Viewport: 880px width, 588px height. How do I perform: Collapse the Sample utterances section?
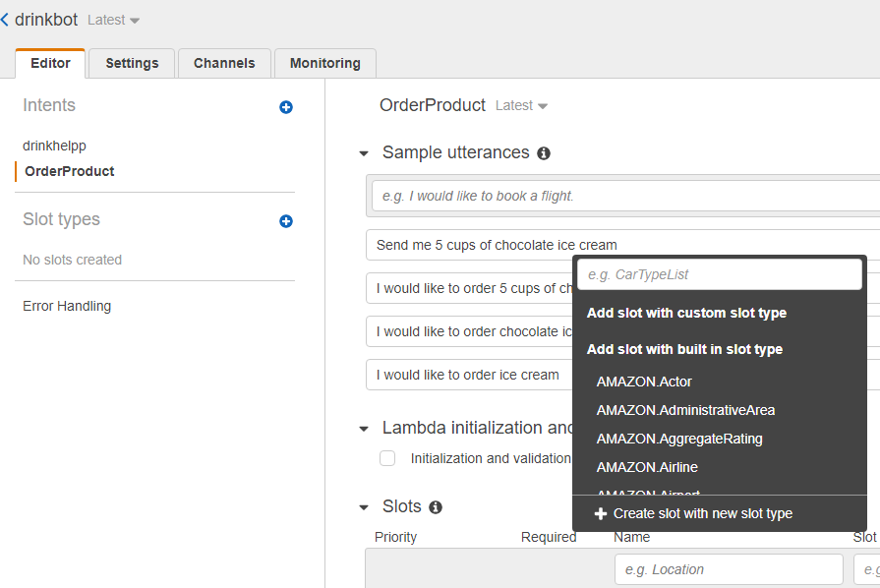pos(364,153)
